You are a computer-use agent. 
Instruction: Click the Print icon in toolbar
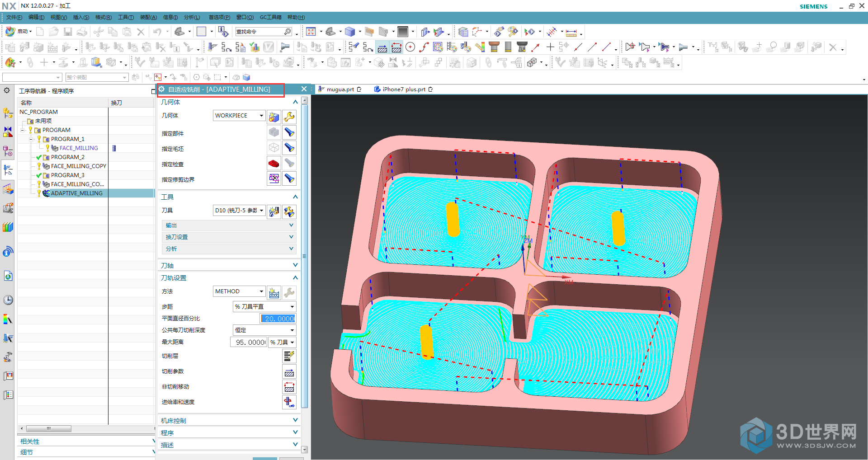(x=82, y=32)
